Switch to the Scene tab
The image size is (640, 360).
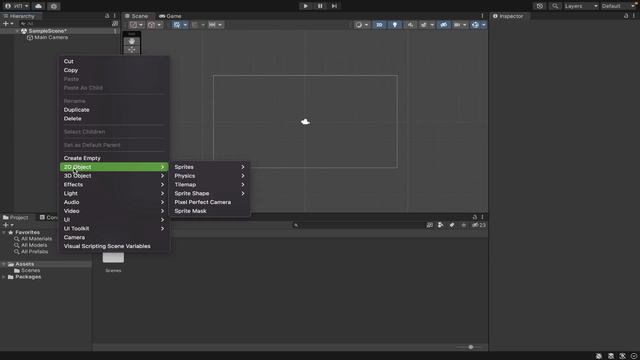pyautogui.click(x=136, y=16)
